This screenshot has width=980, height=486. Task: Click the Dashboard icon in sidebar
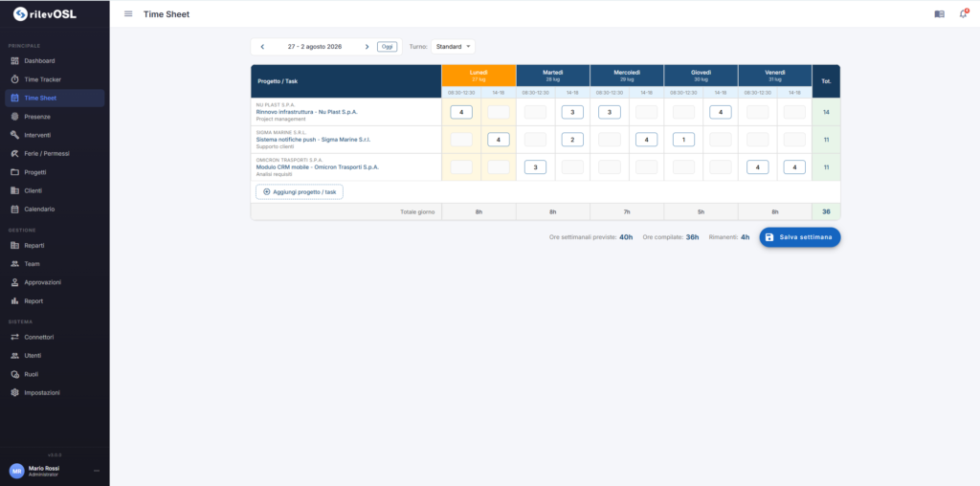15,61
